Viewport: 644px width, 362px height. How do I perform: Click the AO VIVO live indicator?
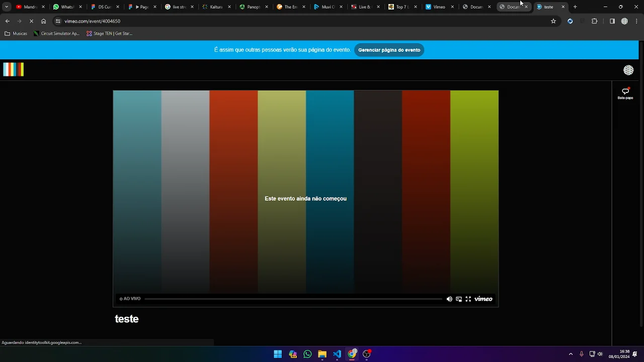point(130,299)
